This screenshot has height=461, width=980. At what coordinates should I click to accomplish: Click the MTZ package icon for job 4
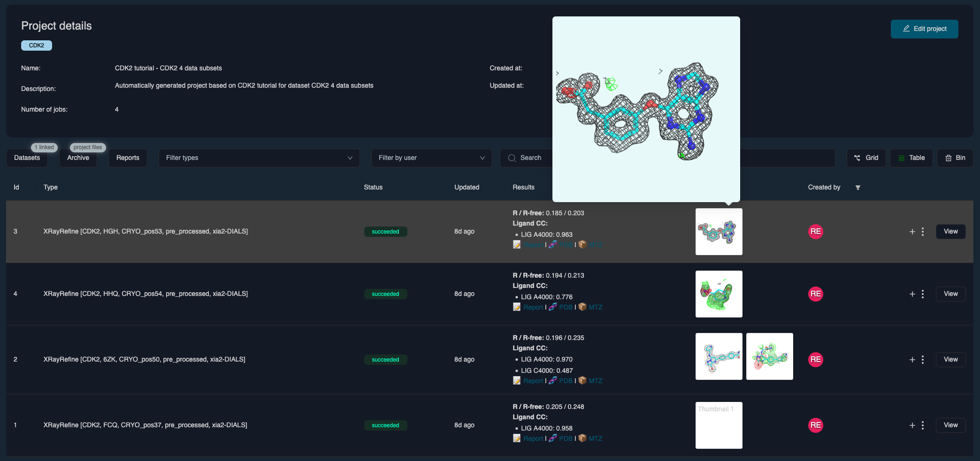(x=582, y=307)
